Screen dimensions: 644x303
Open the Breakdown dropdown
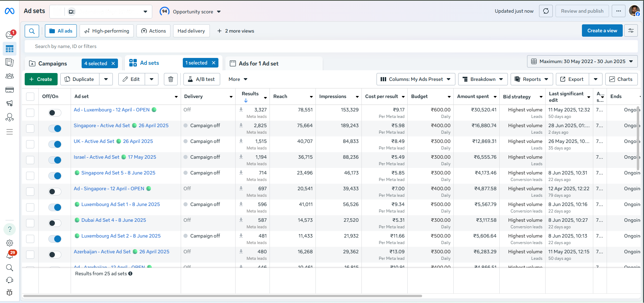(x=482, y=79)
